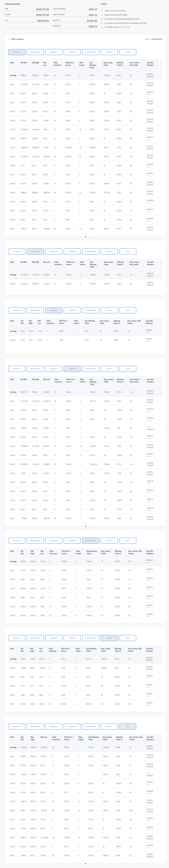Click the checkmark next to the $6,000 profit target rule
This screenshot has width=169, height=868.
click(x=102, y=15)
